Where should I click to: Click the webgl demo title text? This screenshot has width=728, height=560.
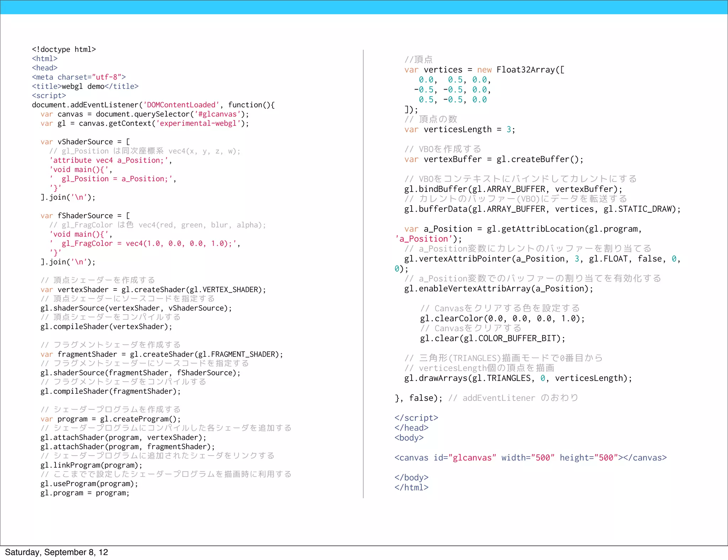83,86
